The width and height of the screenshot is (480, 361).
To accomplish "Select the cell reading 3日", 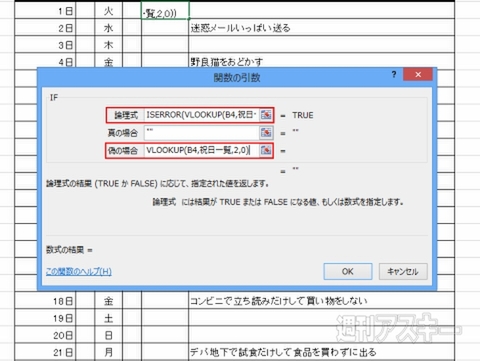I will [45, 45].
